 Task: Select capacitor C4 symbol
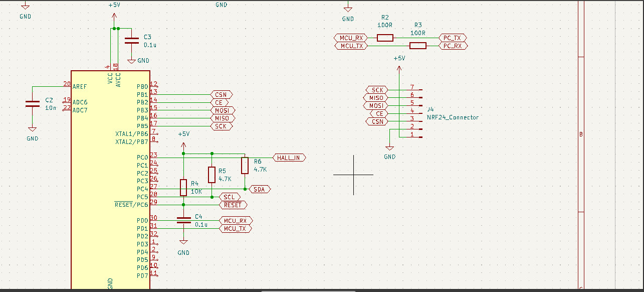(x=183, y=220)
